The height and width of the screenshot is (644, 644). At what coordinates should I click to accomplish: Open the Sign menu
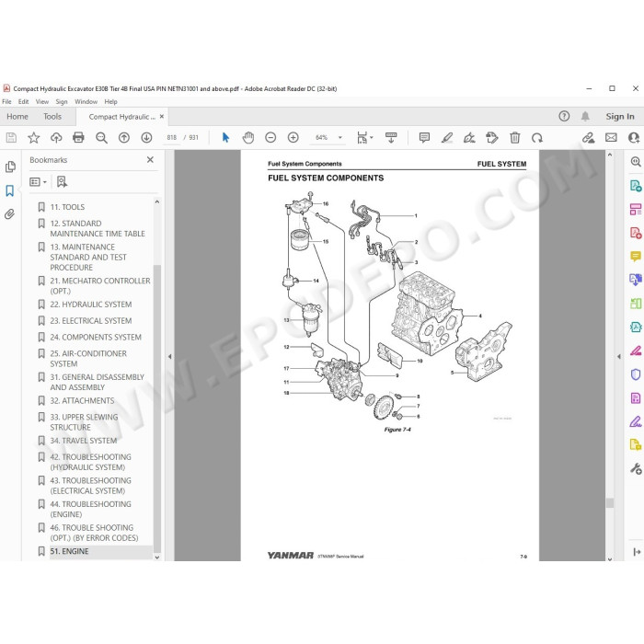pos(62,101)
